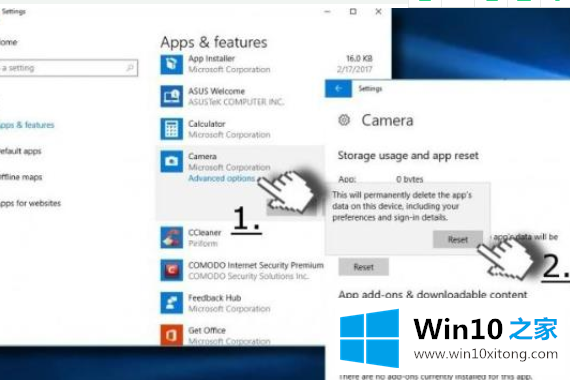Click the lower Reset button on Camera page

[x=364, y=267]
